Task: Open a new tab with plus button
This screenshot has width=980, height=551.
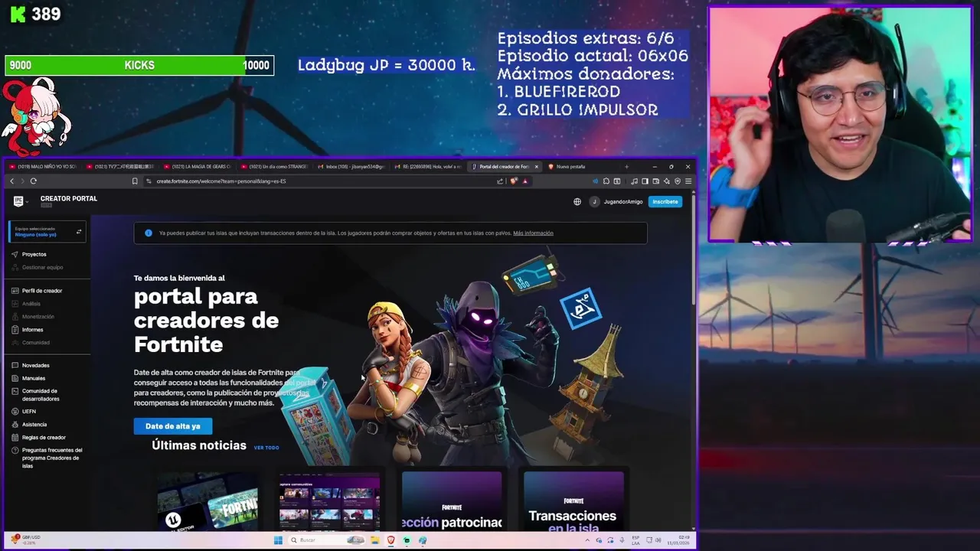Action: pos(626,167)
